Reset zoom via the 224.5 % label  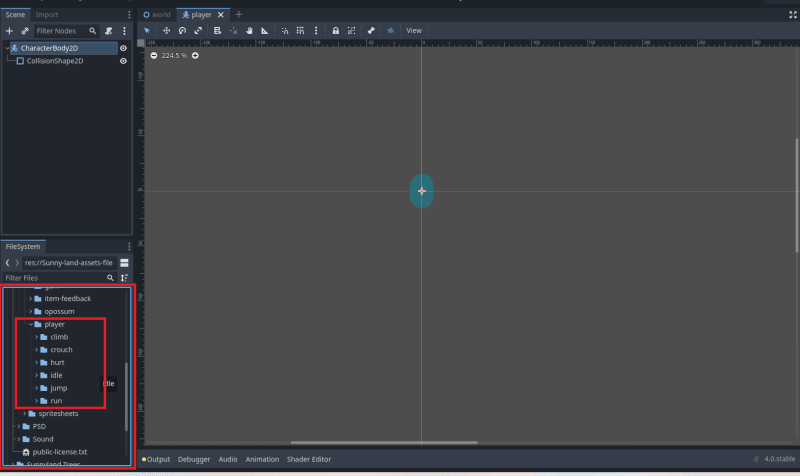click(174, 56)
